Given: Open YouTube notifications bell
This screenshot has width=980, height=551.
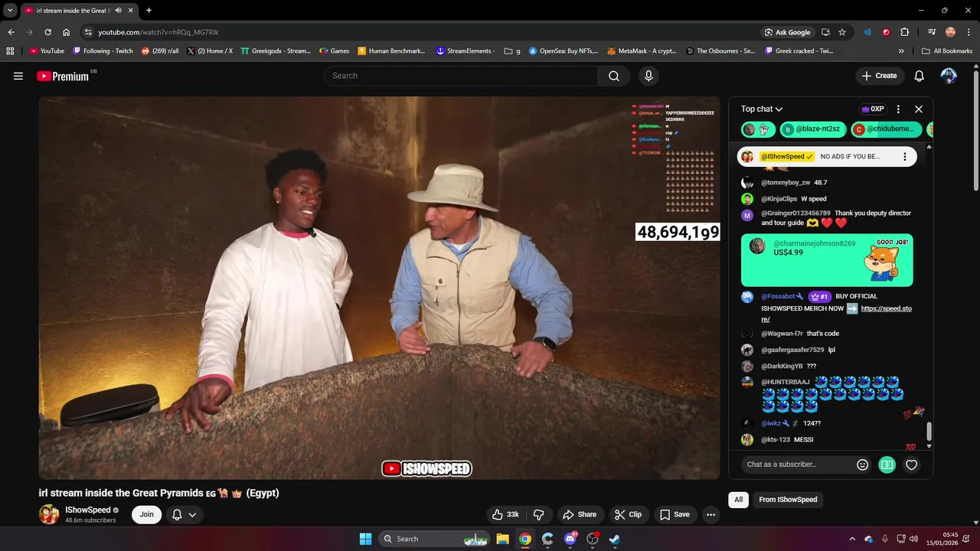Looking at the screenshot, I should click(920, 76).
